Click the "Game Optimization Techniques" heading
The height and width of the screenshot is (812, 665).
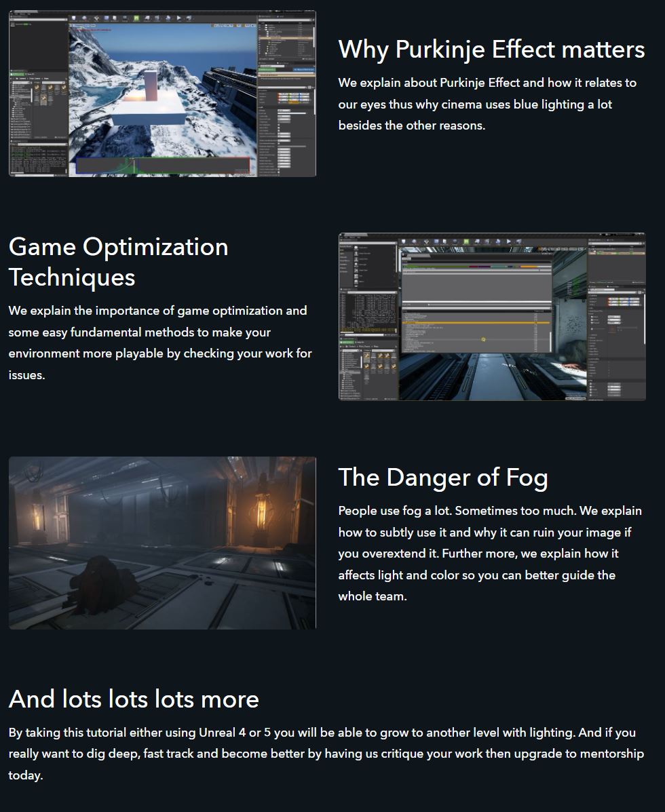click(x=119, y=262)
